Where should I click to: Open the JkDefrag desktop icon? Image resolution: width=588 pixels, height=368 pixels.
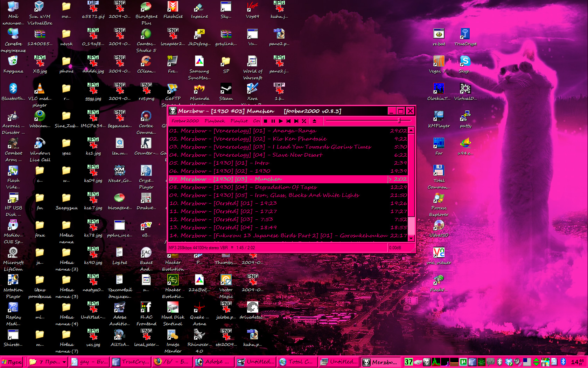(x=199, y=37)
